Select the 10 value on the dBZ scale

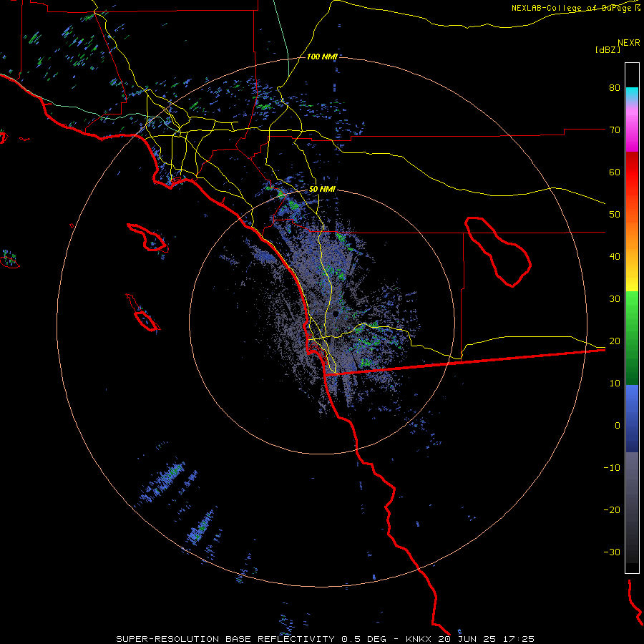point(615,384)
